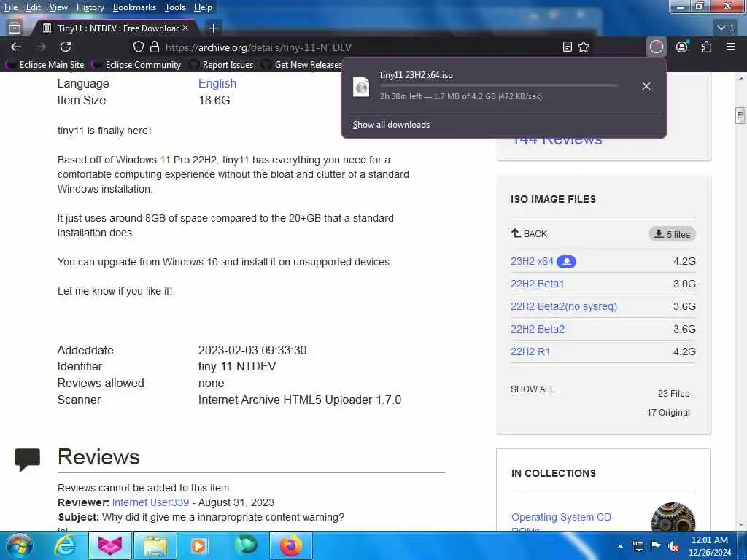Download the 22H2 Beta1 ISO link
Image resolution: width=747 pixels, height=560 pixels.
click(537, 284)
